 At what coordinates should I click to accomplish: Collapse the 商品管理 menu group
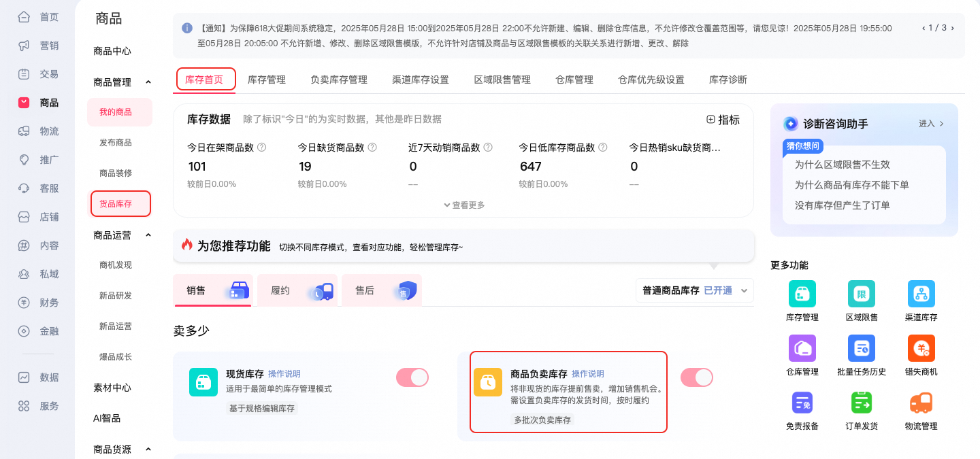pyautogui.click(x=148, y=82)
